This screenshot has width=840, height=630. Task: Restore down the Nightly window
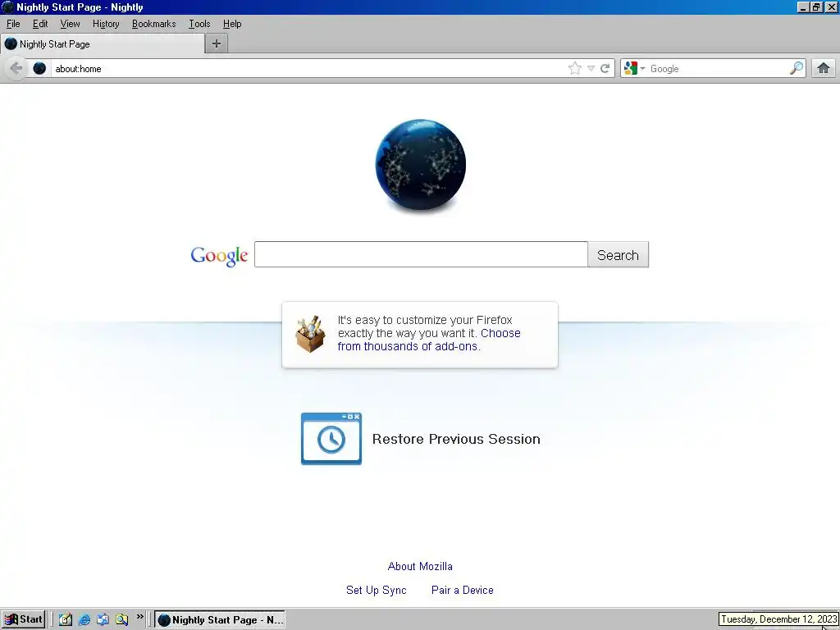coord(816,7)
